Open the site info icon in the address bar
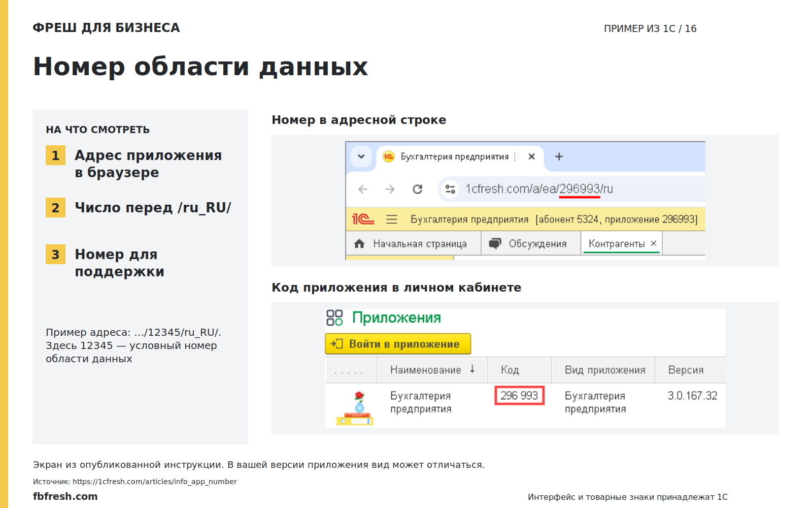 pos(450,189)
